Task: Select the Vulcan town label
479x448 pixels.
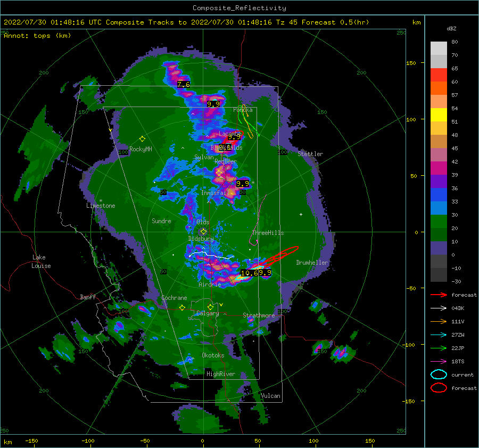Action: point(271,396)
